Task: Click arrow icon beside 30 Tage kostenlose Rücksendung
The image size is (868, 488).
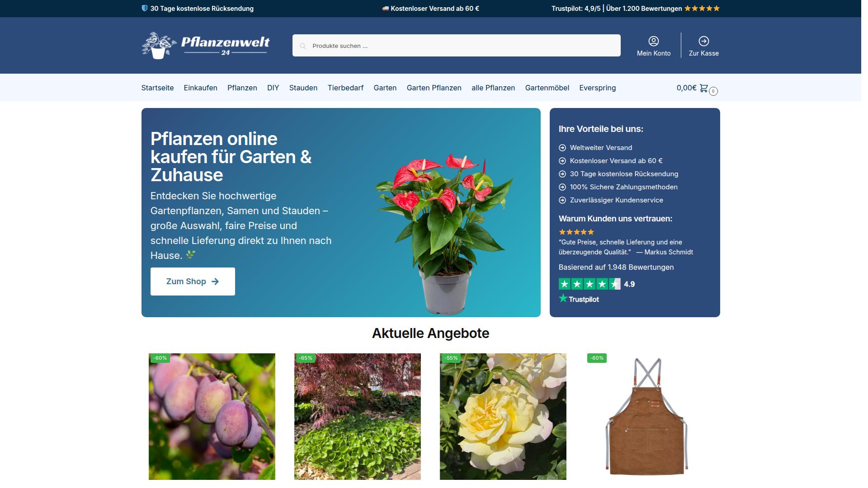Action: [x=562, y=174]
